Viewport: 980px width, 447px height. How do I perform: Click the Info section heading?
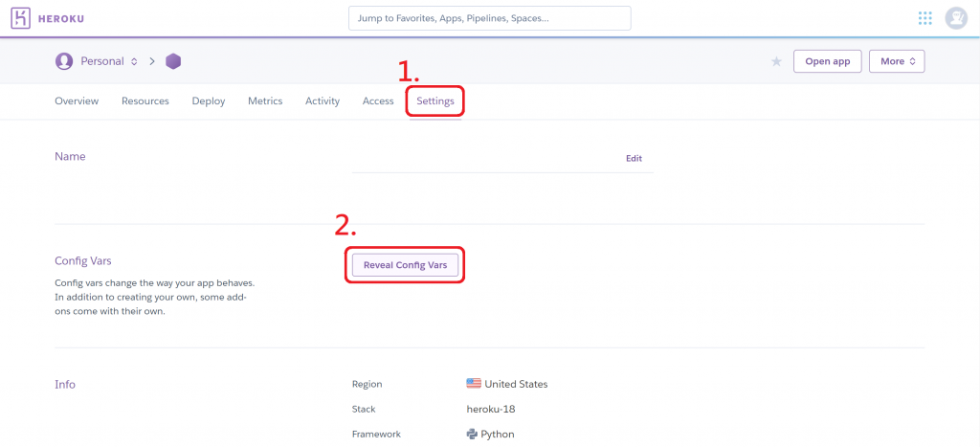click(65, 385)
